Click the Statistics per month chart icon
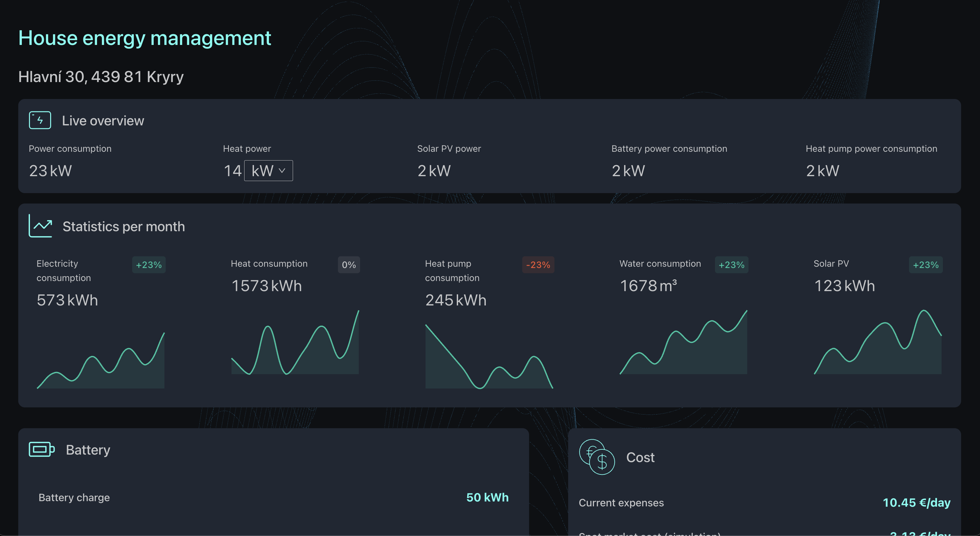This screenshot has width=980, height=536. tap(40, 226)
